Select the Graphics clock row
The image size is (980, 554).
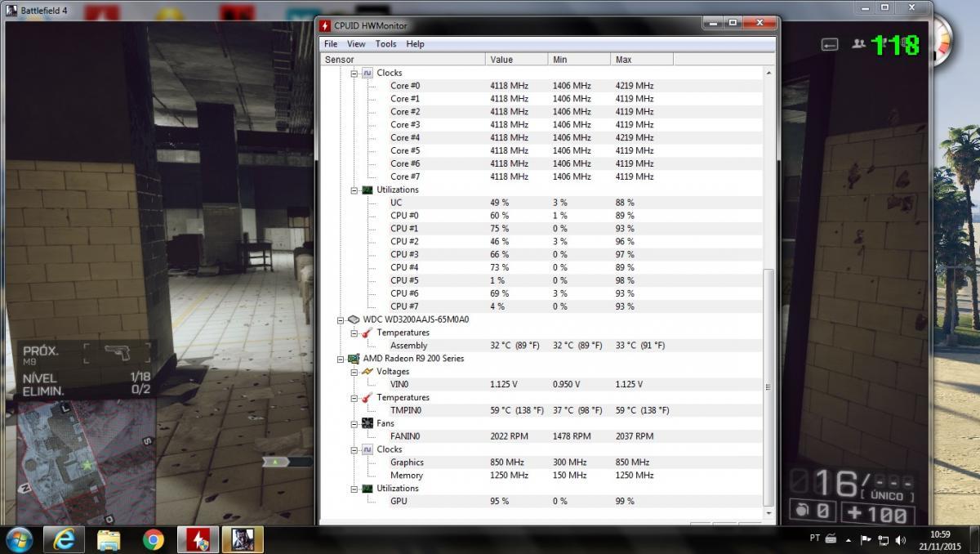coord(542,462)
